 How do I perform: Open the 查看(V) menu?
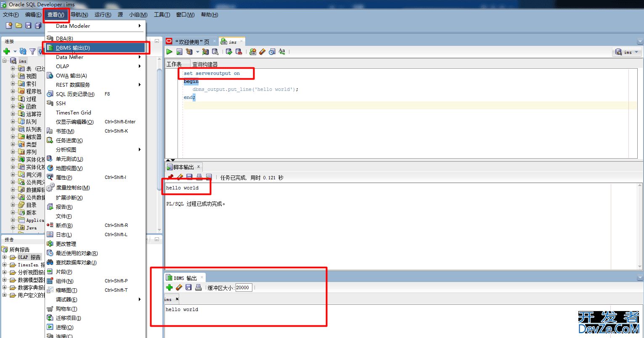[x=56, y=15]
